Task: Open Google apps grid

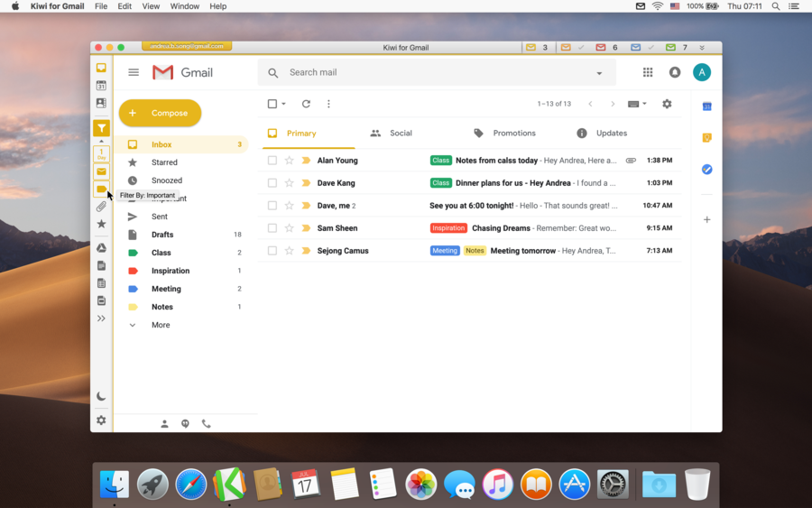Action: pos(648,72)
